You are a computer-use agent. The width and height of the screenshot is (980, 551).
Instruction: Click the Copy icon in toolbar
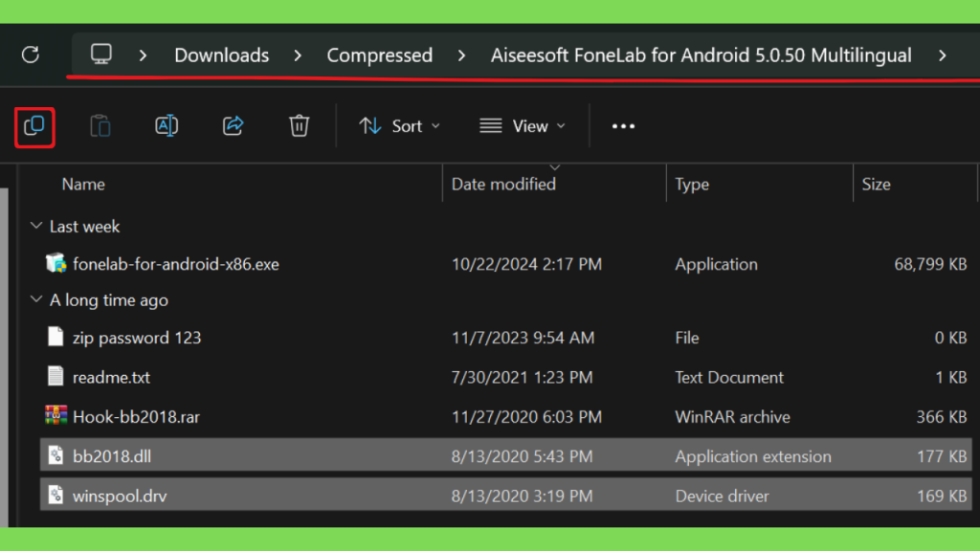pyautogui.click(x=34, y=127)
